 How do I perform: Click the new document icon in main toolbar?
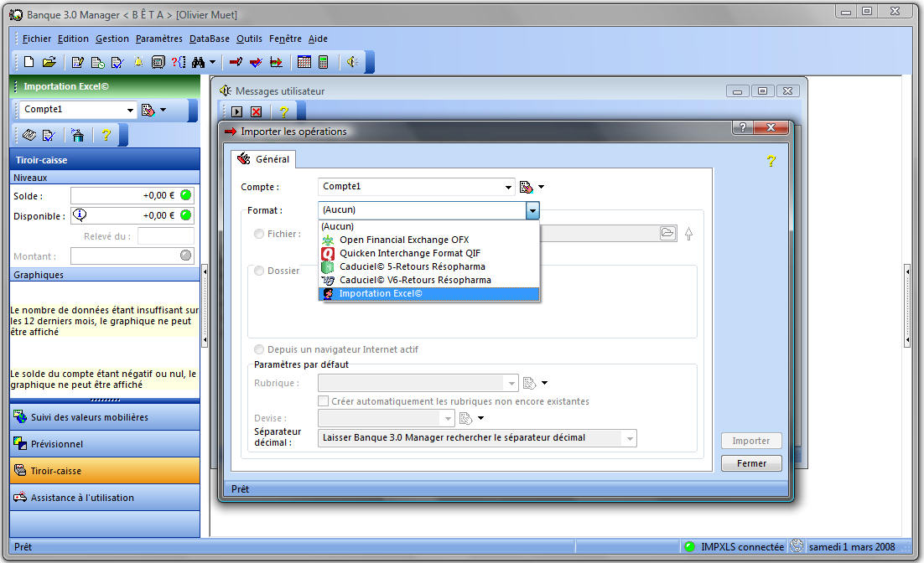29,62
